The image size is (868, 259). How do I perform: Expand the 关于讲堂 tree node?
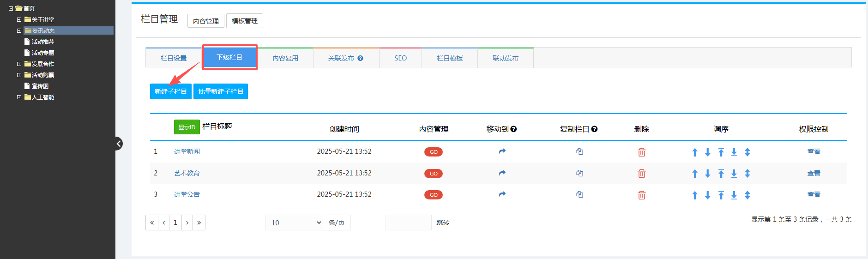click(x=19, y=20)
